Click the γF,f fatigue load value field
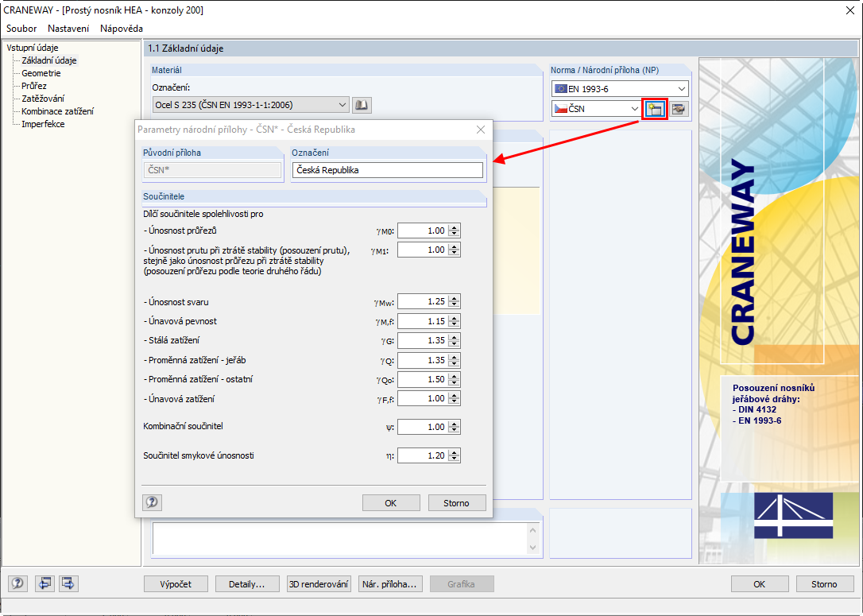 pos(423,398)
